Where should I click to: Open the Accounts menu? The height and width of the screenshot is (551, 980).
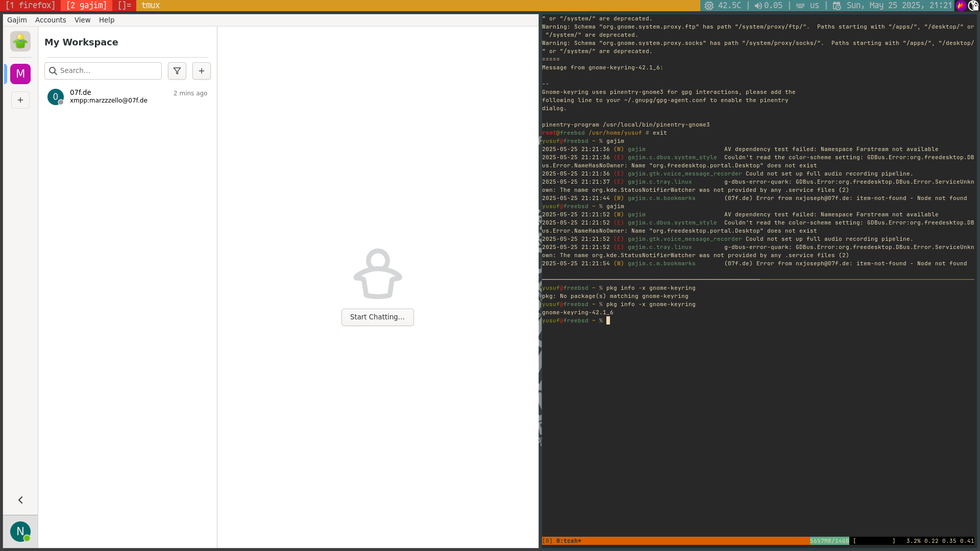[x=51, y=20]
